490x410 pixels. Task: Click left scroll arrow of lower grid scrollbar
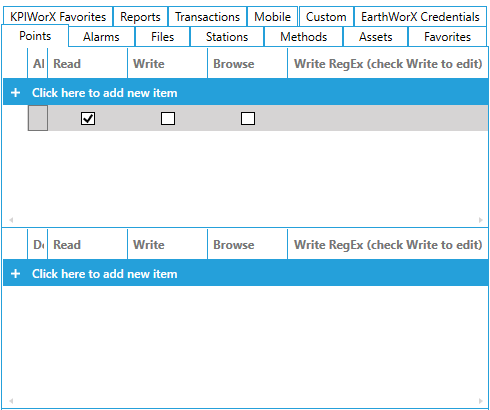[11, 401]
